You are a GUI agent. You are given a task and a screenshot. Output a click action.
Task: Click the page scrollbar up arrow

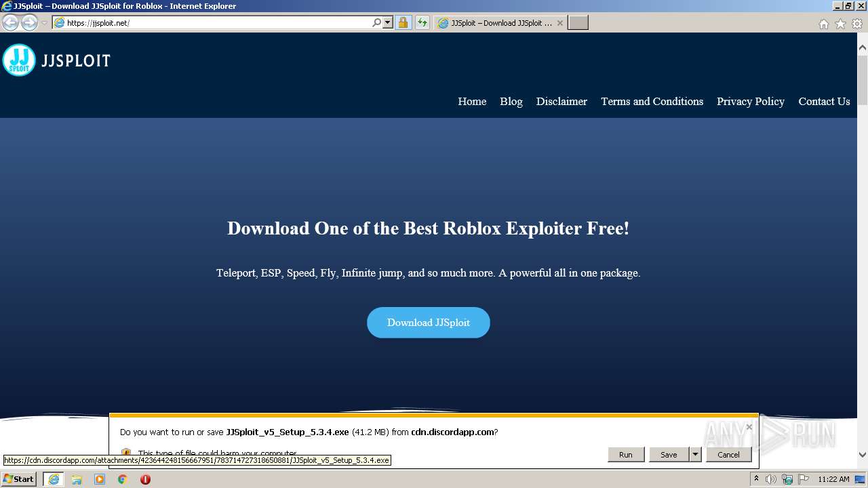pyautogui.click(x=863, y=48)
